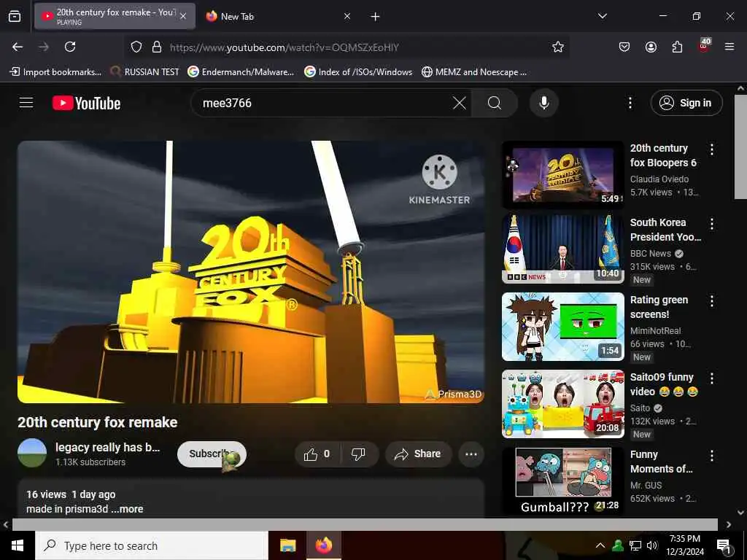Image resolution: width=747 pixels, height=560 pixels.
Task: Open Funny Moments of Gumball thumbnail
Action: [x=562, y=481]
